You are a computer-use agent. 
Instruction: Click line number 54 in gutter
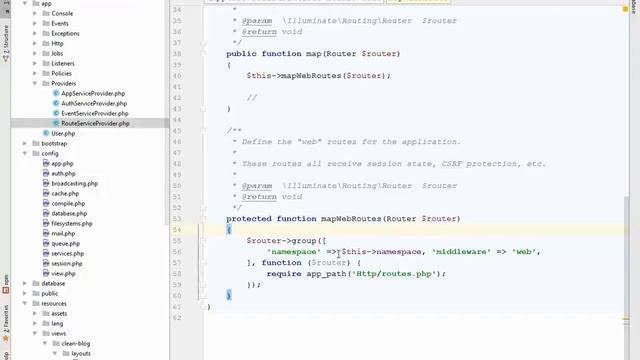click(x=176, y=230)
